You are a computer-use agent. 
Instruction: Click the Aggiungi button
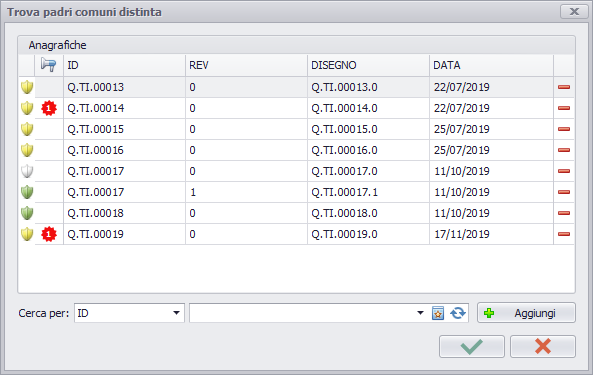[526, 313]
